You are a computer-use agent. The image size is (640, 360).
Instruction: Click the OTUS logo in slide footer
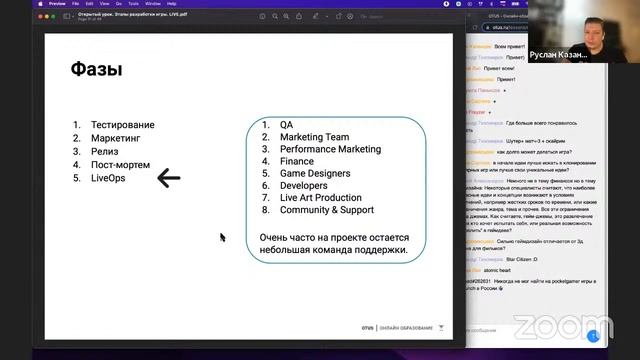tap(367, 328)
